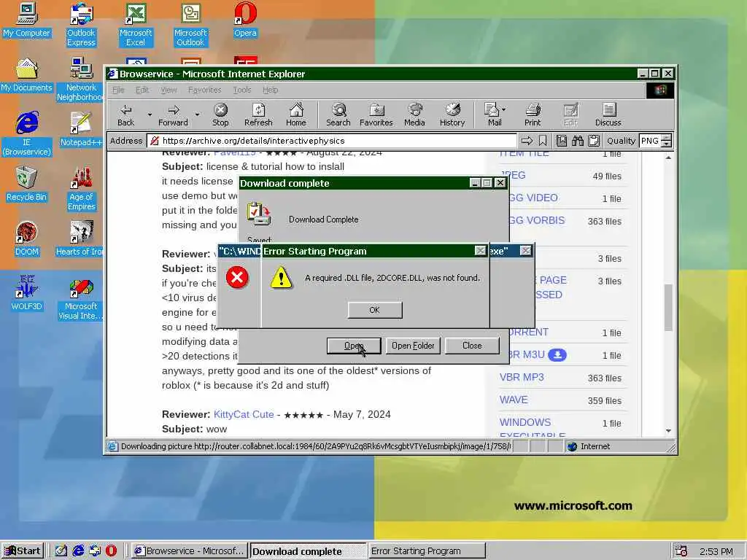Open the Mail button dropdown arrow
Image resolution: width=747 pixels, height=560 pixels.
[504, 109]
